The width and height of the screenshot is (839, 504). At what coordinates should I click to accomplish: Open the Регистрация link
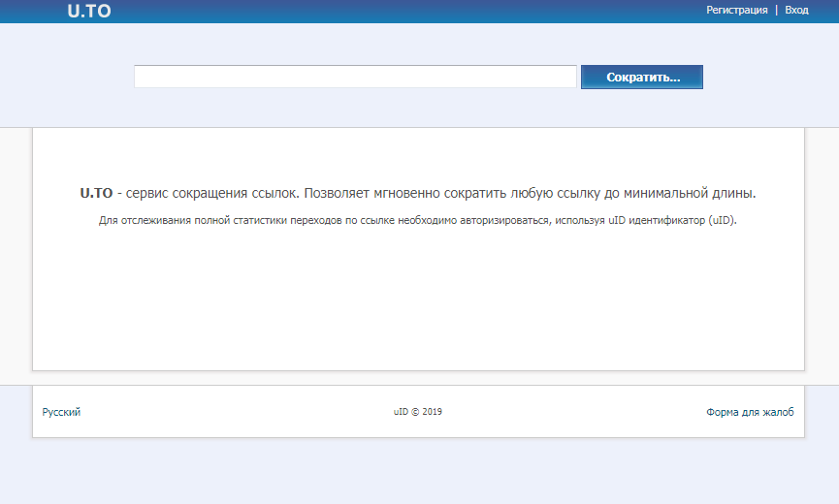tap(736, 10)
